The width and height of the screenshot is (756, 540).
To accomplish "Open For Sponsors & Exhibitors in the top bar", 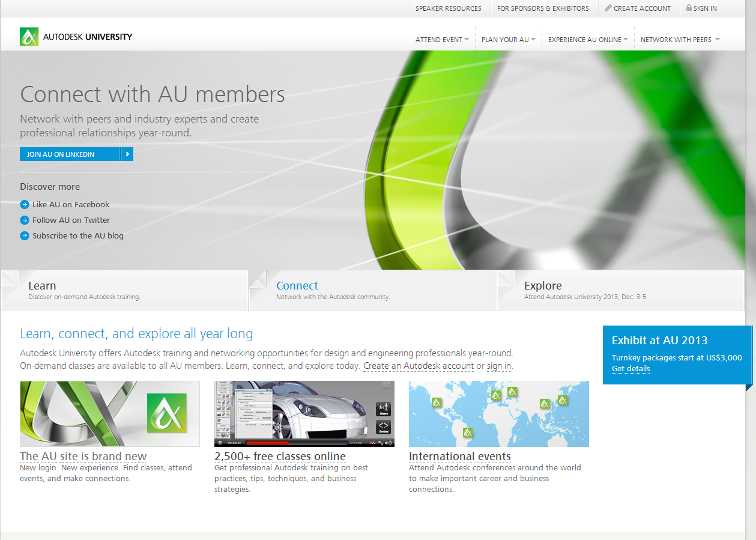I will pyautogui.click(x=543, y=8).
